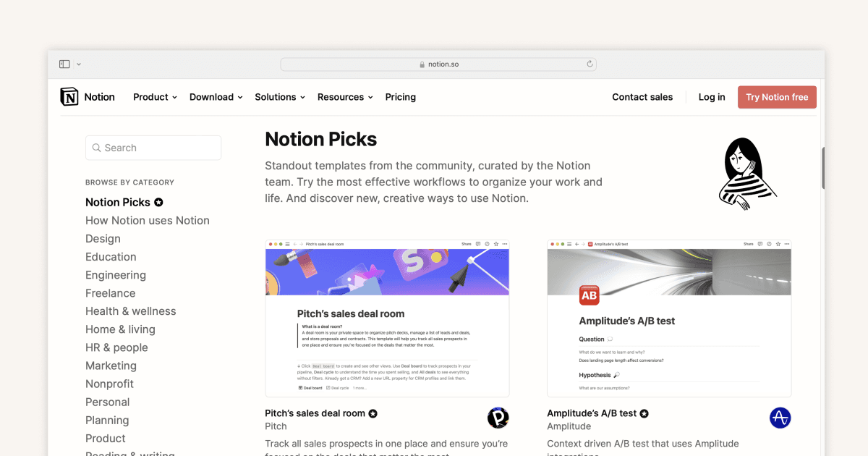The image size is (868, 456).
Task: Click the star next to Amplitude's A/B test title
Action: point(644,413)
